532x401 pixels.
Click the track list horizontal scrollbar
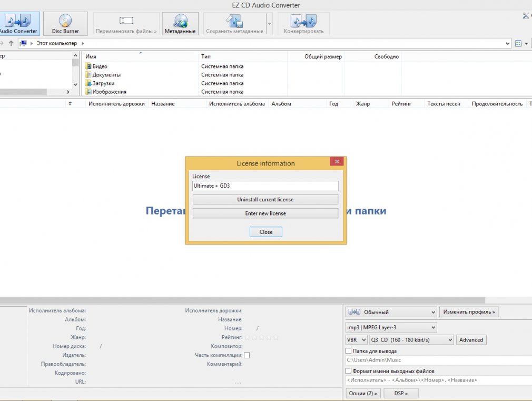click(242, 300)
